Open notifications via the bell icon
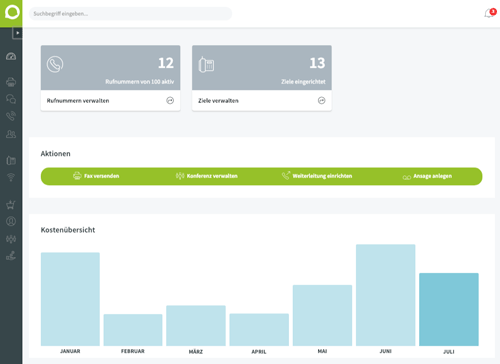500x364 pixels. pos(489,13)
